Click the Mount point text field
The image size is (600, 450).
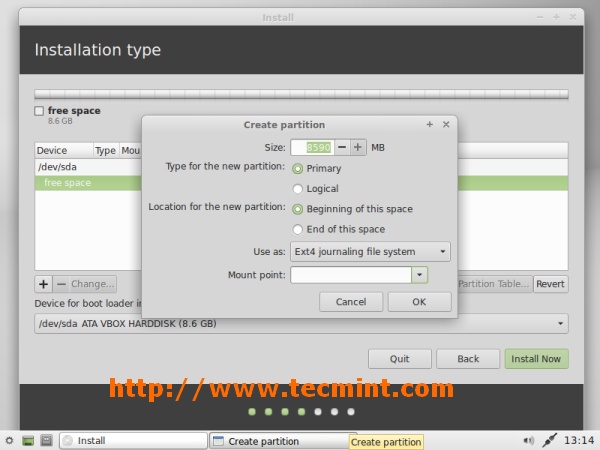(351, 275)
